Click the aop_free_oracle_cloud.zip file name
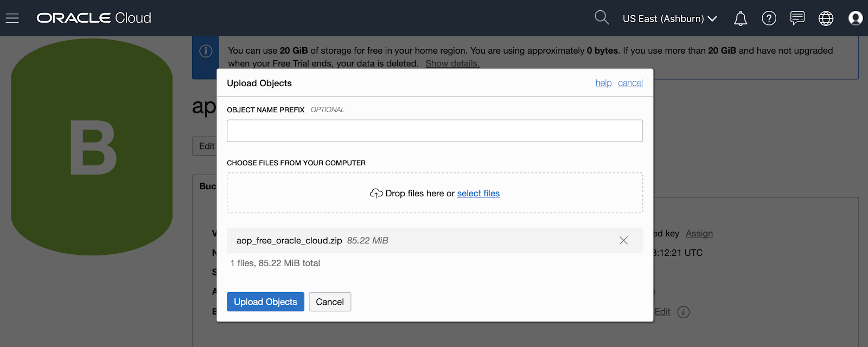The image size is (868, 347). point(289,241)
